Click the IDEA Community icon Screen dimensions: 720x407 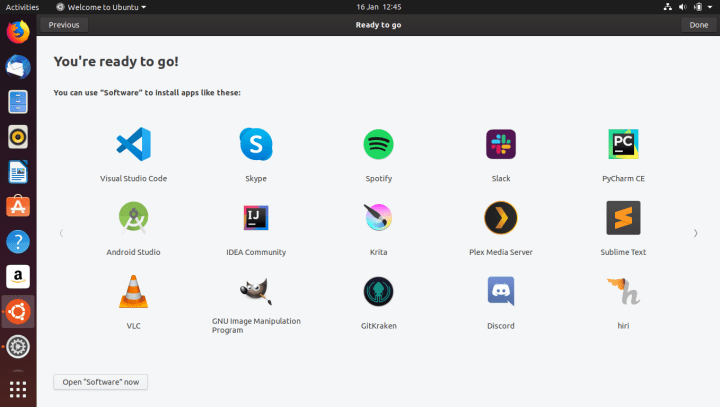(x=256, y=218)
